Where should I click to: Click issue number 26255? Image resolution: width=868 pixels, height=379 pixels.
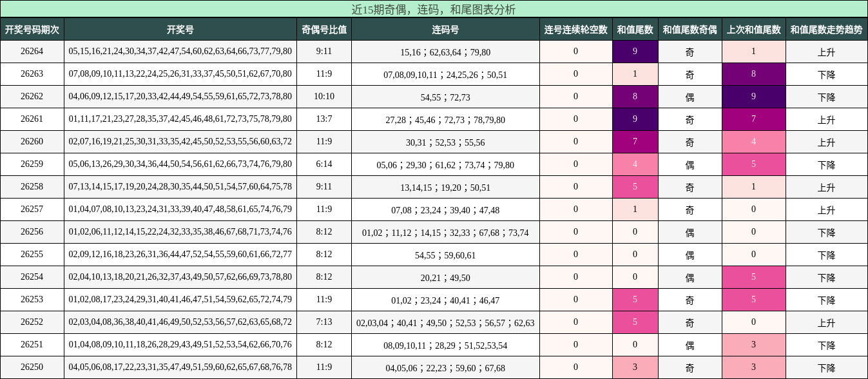(32, 255)
